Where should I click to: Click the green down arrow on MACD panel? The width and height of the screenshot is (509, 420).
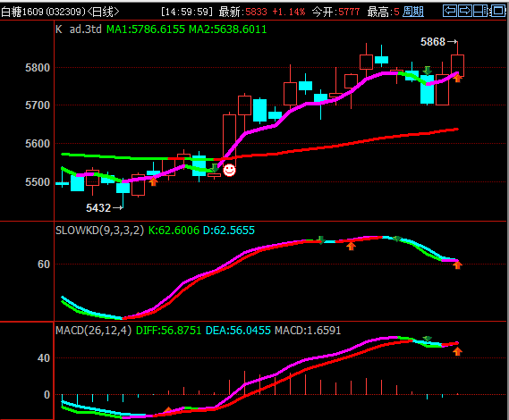[x=428, y=339]
